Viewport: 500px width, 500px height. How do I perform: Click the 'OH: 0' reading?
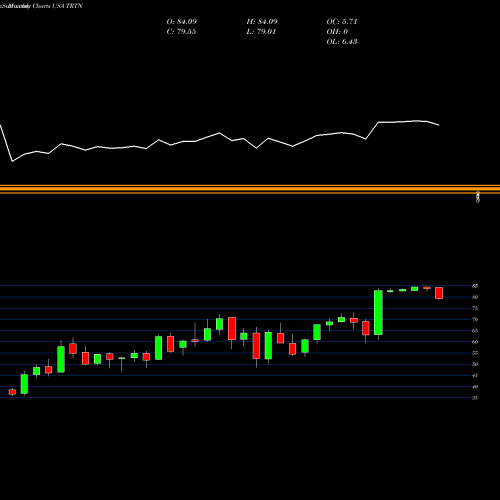(x=337, y=32)
